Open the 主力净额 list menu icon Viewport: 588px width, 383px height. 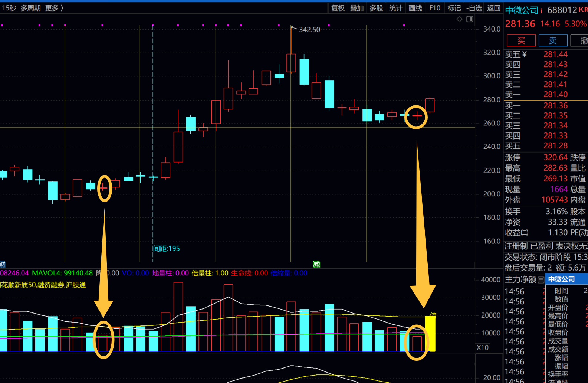point(541,279)
